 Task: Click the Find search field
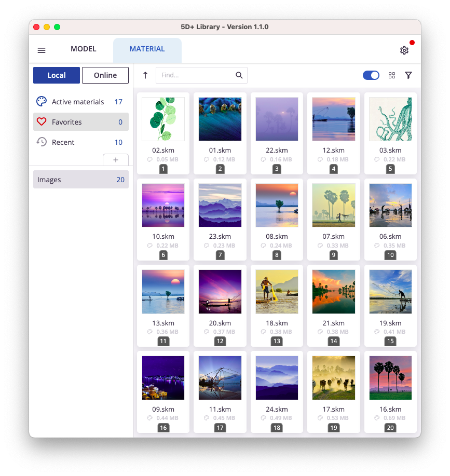[195, 75]
